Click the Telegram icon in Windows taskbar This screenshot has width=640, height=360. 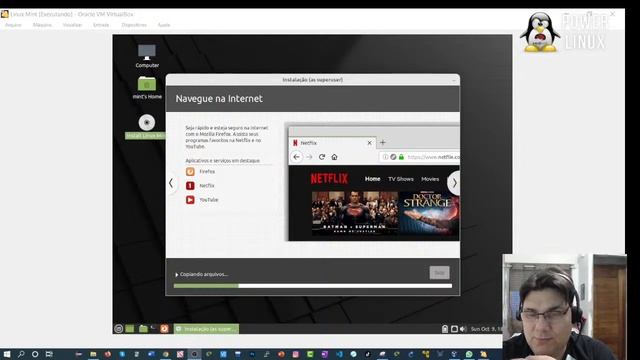[x=353, y=354]
